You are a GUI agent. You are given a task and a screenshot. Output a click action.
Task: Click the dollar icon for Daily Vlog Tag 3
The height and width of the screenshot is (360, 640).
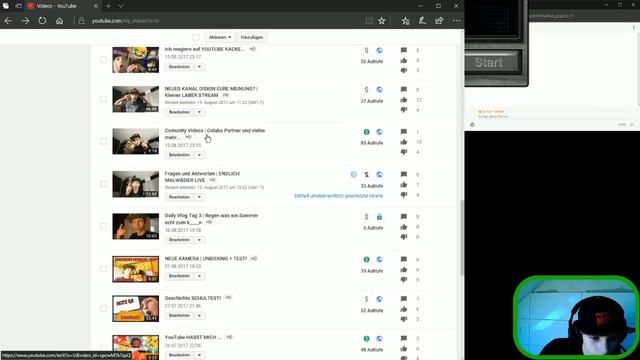[x=366, y=217]
